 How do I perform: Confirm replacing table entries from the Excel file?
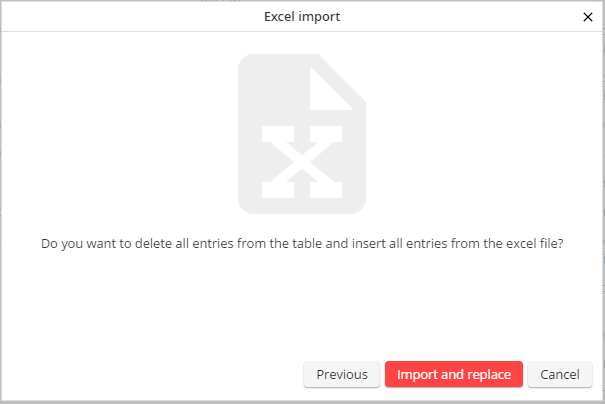point(454,374)
